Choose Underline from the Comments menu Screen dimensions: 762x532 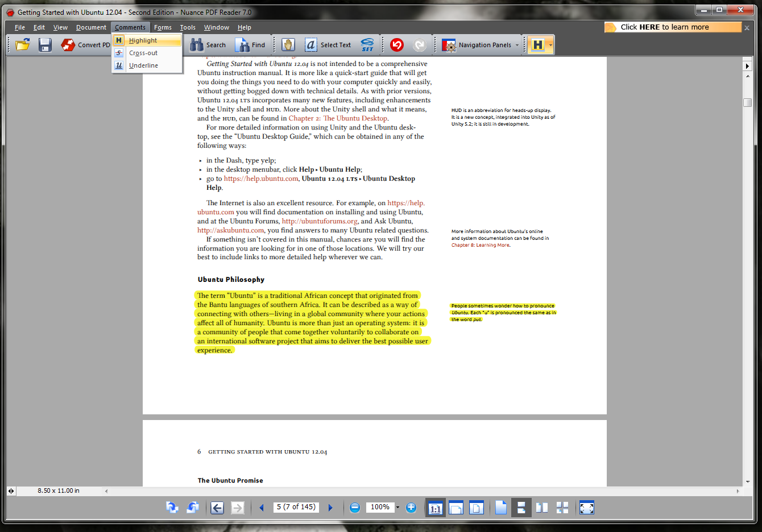pyautogui.click(x=147, y=65)
